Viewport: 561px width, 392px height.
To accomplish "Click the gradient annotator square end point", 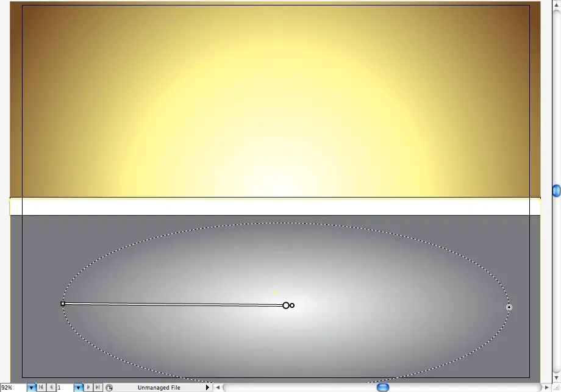I will tap(63, 304).
